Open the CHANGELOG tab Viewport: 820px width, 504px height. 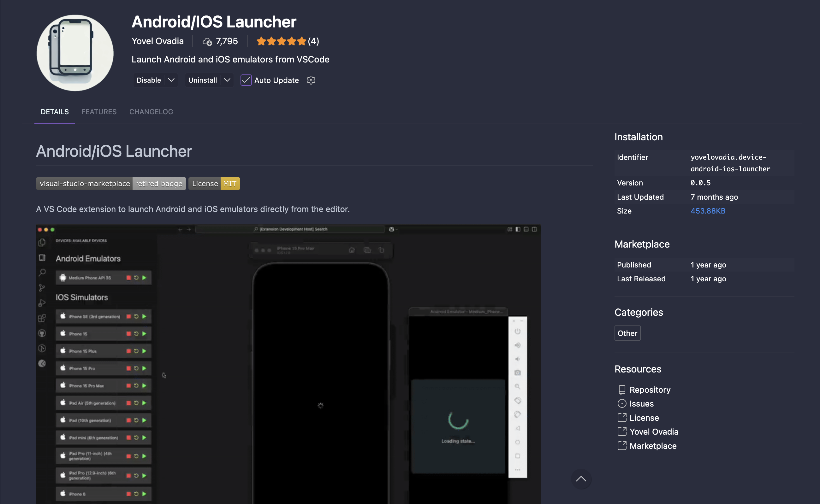(151, 112)
